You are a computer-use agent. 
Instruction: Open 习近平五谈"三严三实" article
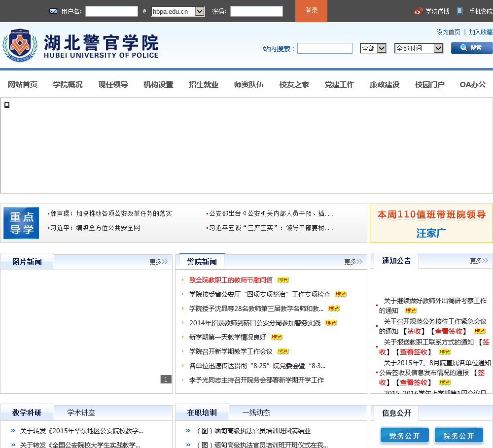(x=271, y=228)
